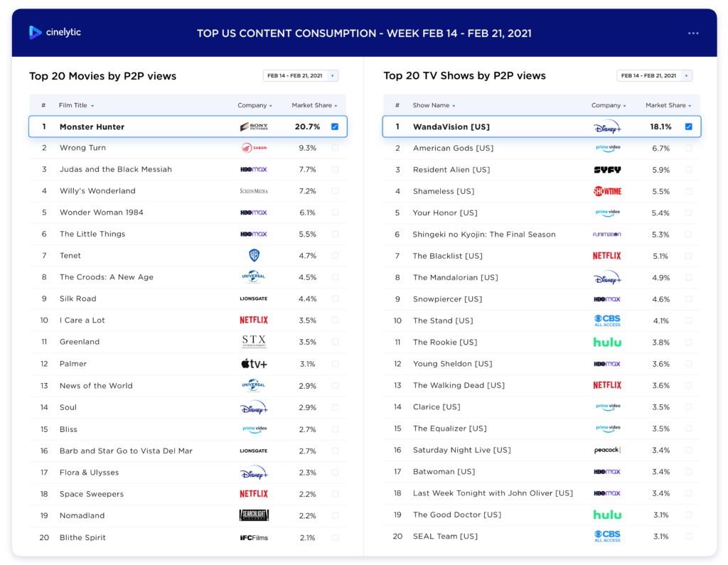Viewport: 728px width, 565px height.
Task: Click Universal logo for The Croods: A New Age
Action: click(254, 276)
